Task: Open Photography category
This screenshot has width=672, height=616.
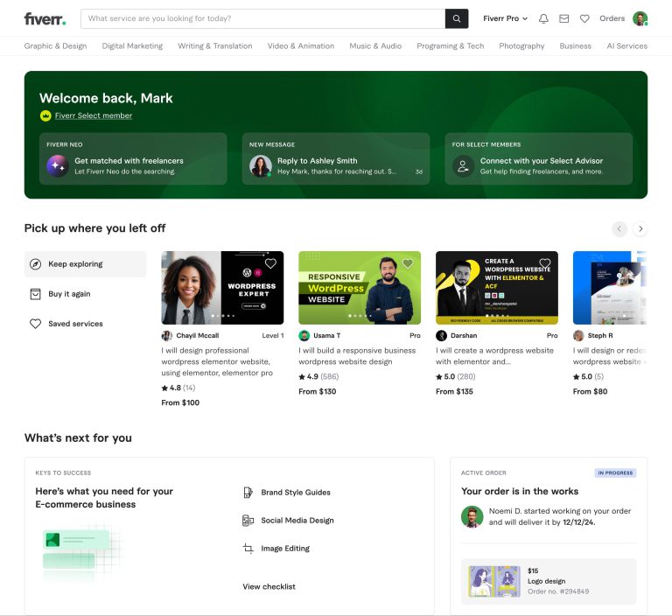Action: [521, 45]
